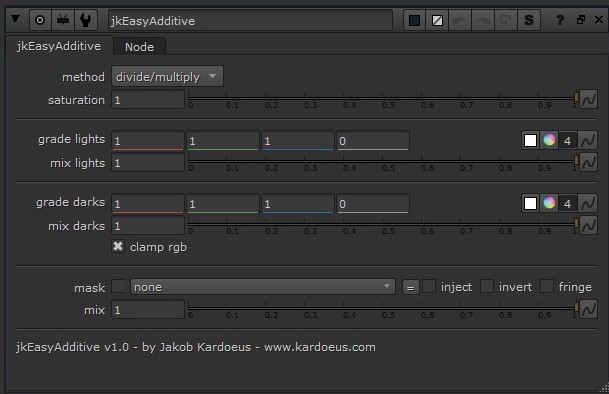Click the undo arrow icon
The image size is (609, 394).
(x=460, y=20)
